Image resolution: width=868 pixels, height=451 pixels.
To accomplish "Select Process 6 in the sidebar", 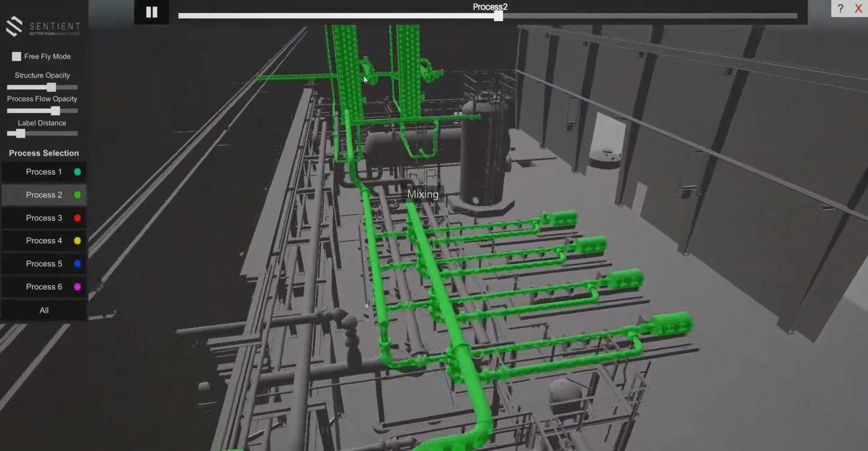I will point(44,286).
